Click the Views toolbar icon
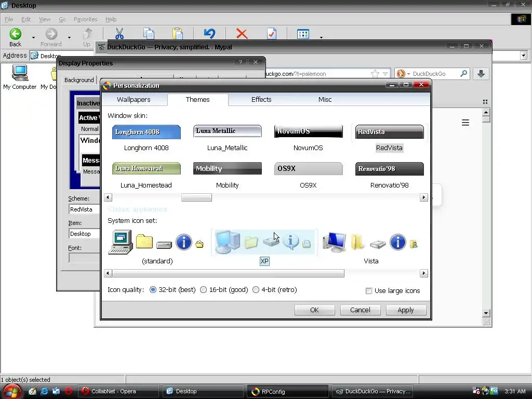Viewport: 532px width, 399px height. pyautogui.click(x=303, y=34)
